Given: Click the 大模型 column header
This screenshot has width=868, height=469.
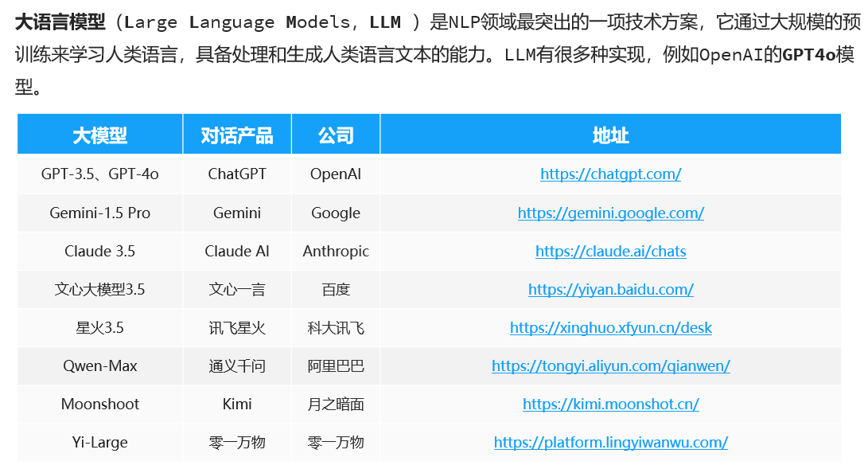Looking at the screenshot, I should [x=100, y=135].
